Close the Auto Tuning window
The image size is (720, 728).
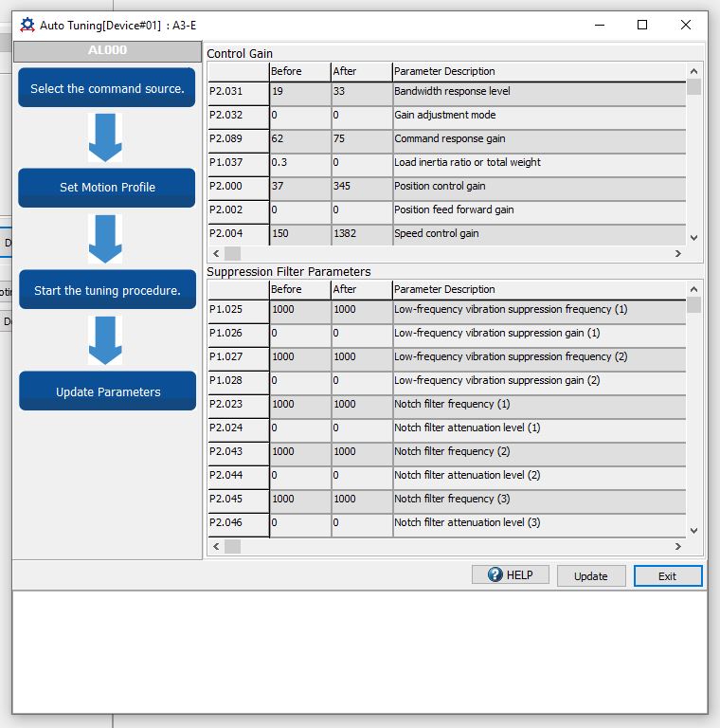click(686, 25)
